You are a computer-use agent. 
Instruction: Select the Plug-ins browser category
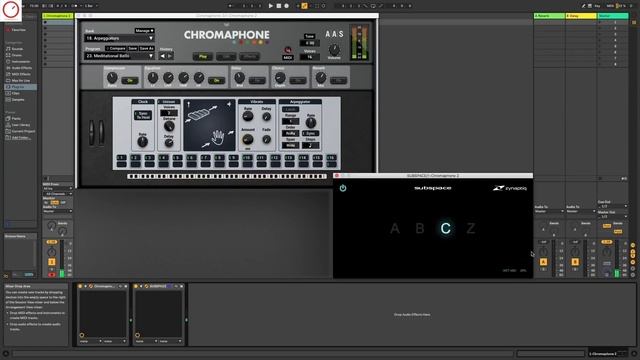[20, 87]
